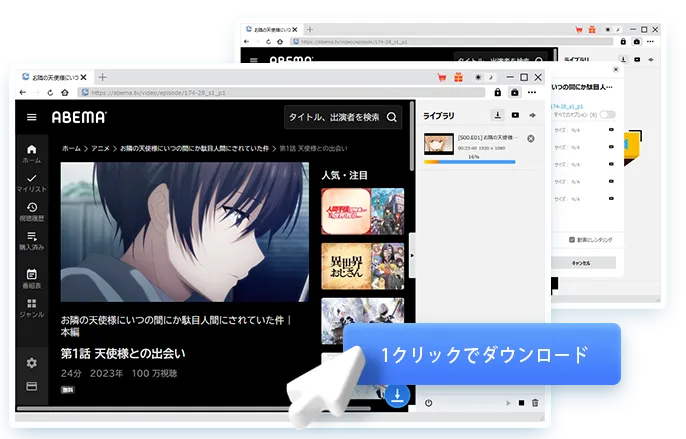Click the 16% download progress bar
Screen dimensions: 686x439
tap(470, 162)
